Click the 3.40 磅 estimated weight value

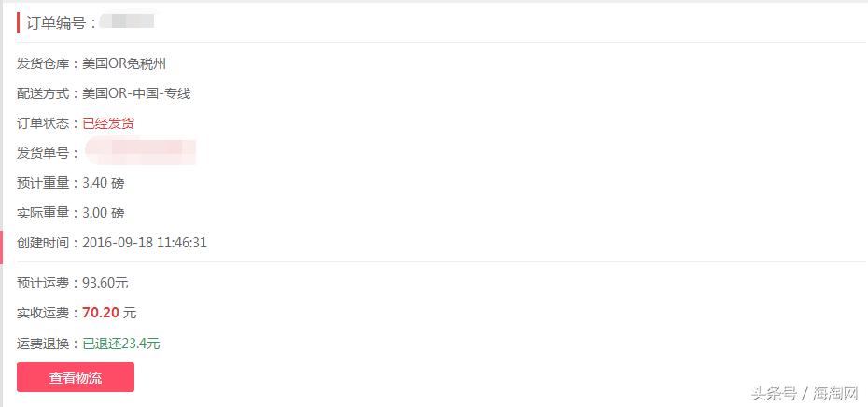pos(104,183)
